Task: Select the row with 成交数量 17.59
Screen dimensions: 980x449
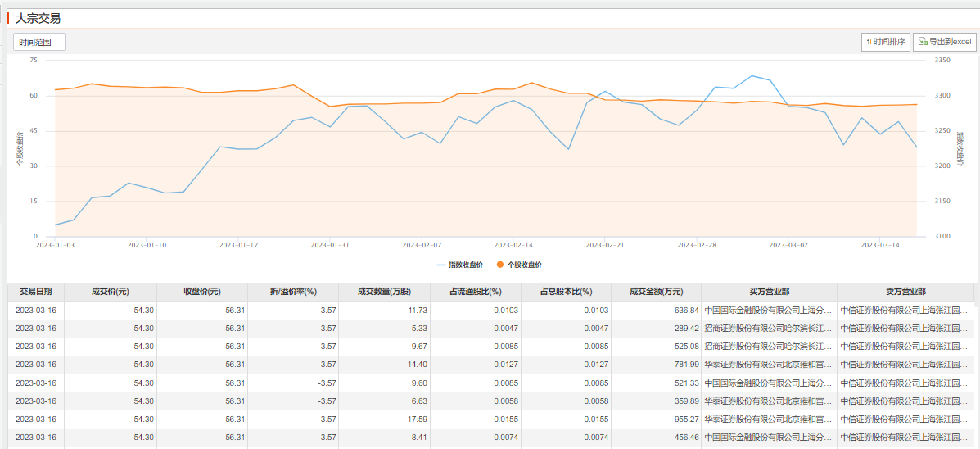Action: [x=491, y=419]
